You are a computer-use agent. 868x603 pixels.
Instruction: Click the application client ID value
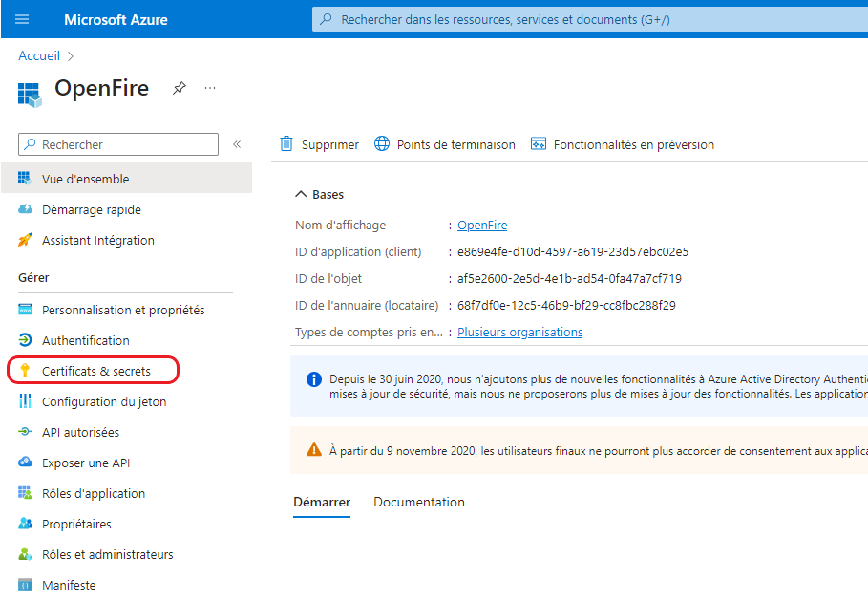tap(573, 251)
